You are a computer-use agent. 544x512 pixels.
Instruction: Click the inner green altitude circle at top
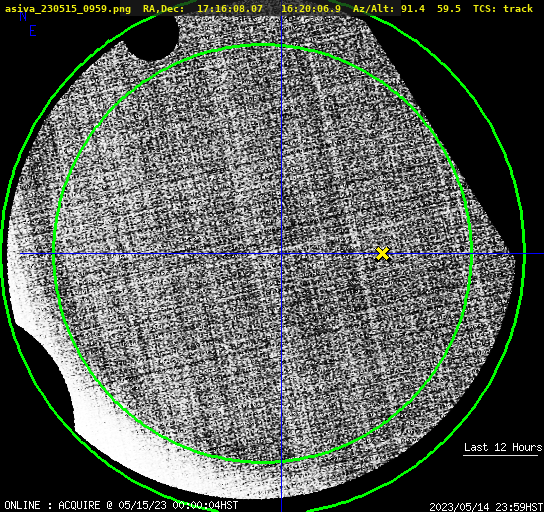tap(262, 45)
